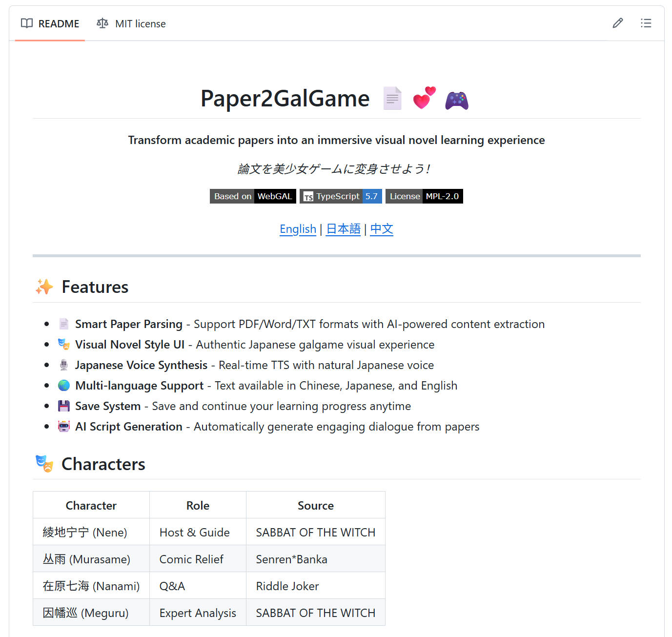Click the TypeScript 5.7 badge
This screenshot has width=672, height=637.
click(340, 196)
